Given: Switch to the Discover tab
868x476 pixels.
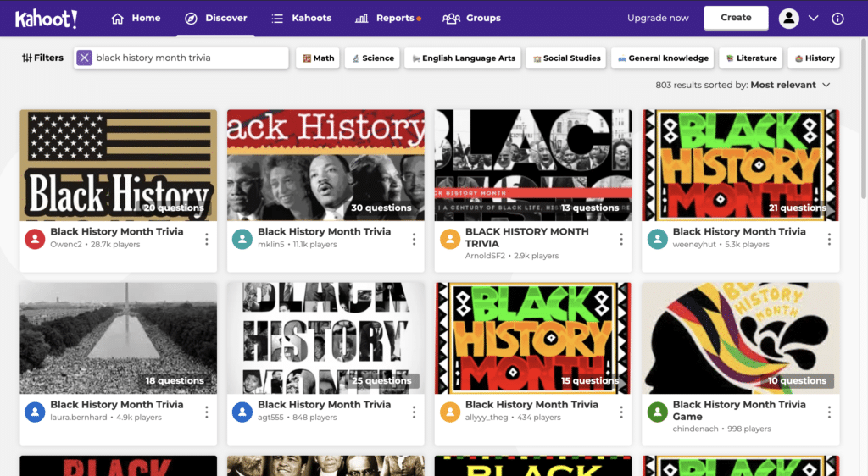Looking at the screenshot, I should [215, 19].
